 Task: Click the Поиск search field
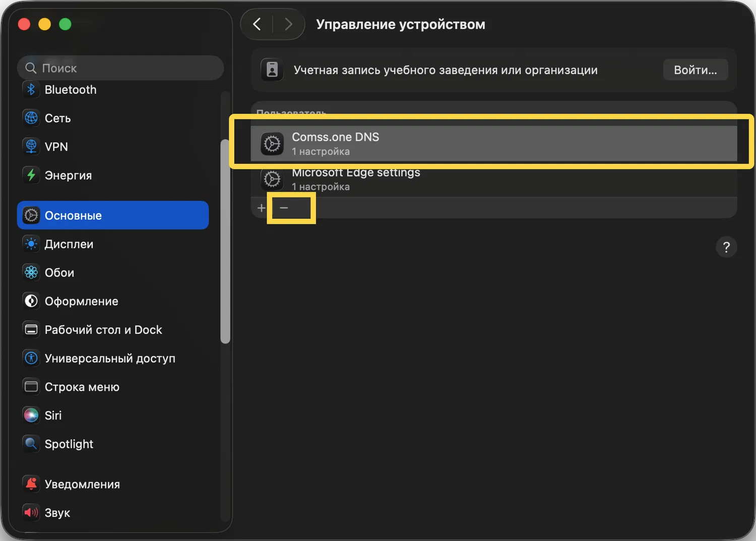pyautogui.click(x=121, y=68)
